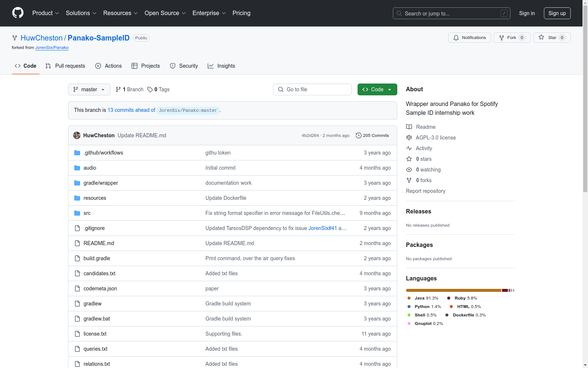
Task: Open the Pricing page
Action: click(x=241, y=13)
